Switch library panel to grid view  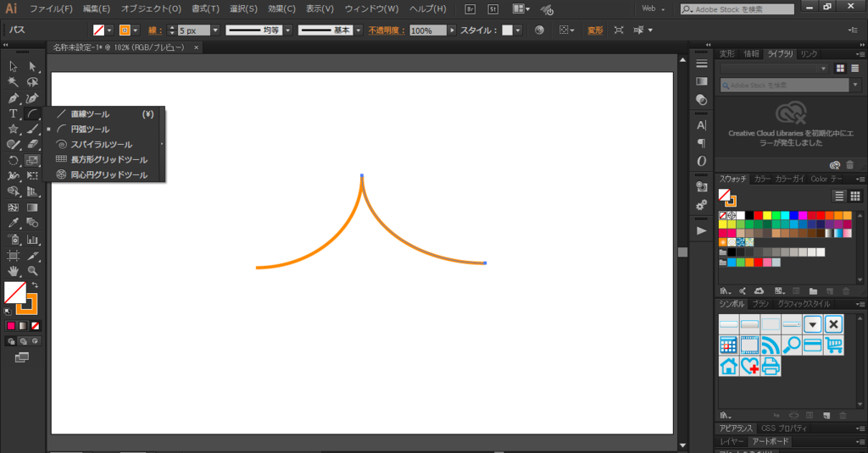(x=840, y=68)
